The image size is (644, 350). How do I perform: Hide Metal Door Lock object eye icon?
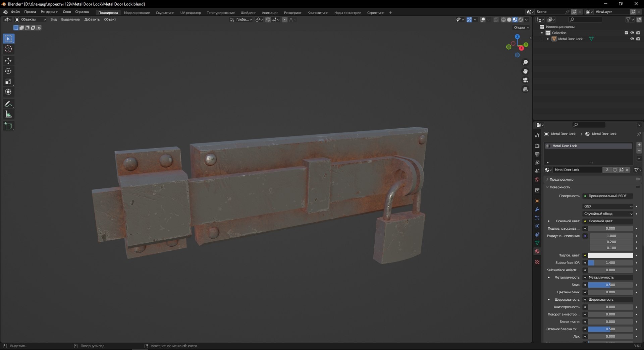point(632,39)
